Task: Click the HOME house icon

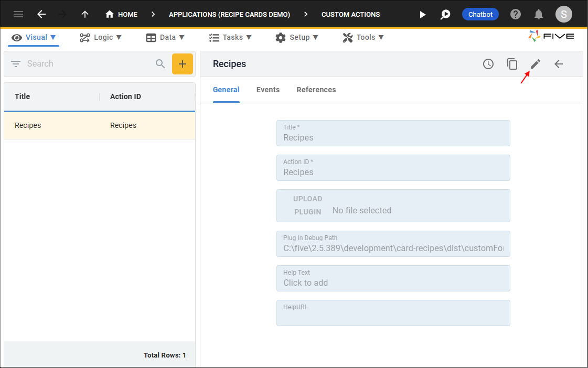Action: tap(110, 14)
